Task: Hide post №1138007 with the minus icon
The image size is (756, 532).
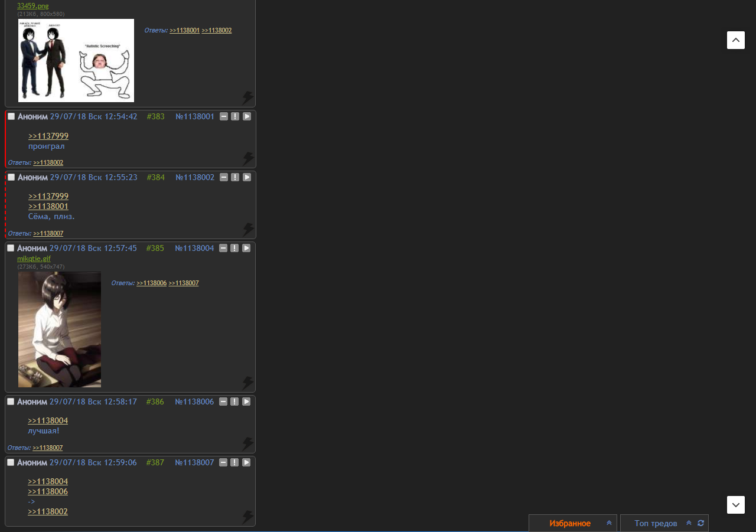Action: [x=223, y=462]
